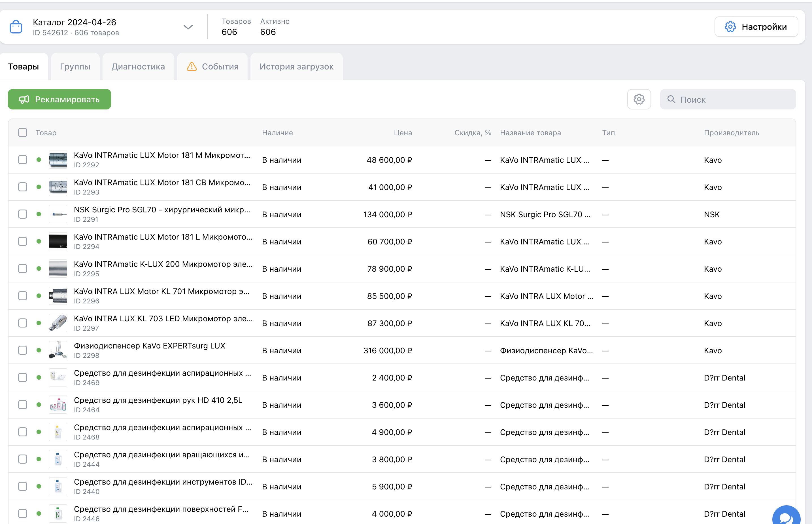
Task: Click the megaphone icon in Рекламировать
Action: click(24, 99)
